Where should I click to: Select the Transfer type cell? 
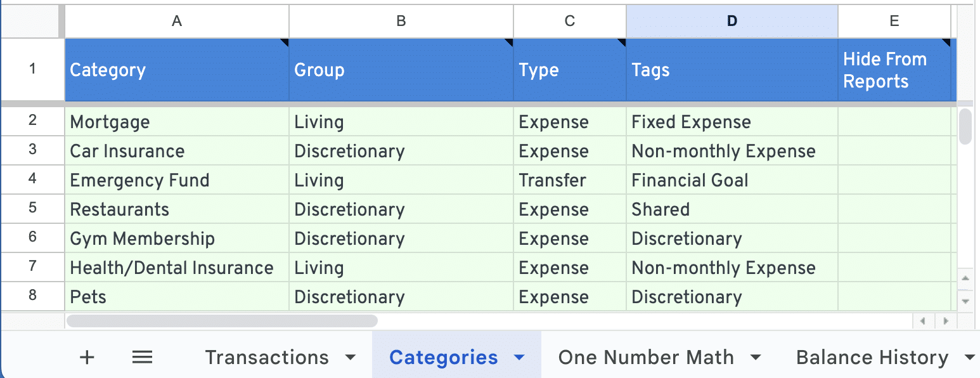pyautogui.click(x=570, y=180)
